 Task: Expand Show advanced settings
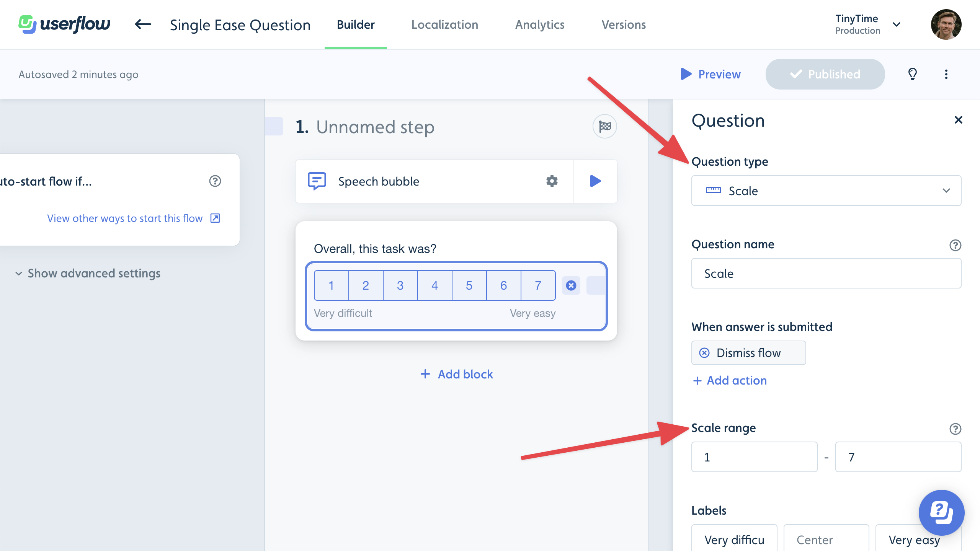(x=88, y=273)
